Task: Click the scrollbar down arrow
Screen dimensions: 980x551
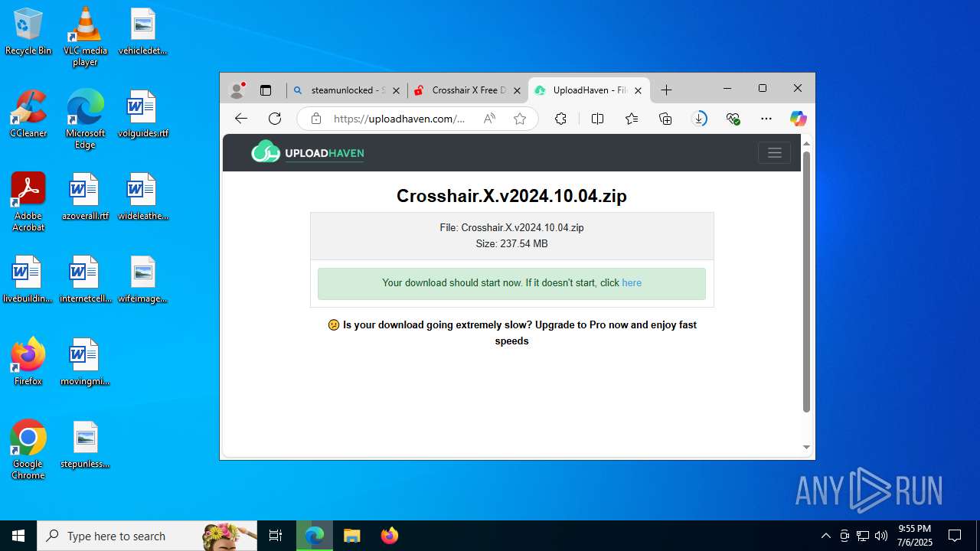Action: tap(806, 448)
